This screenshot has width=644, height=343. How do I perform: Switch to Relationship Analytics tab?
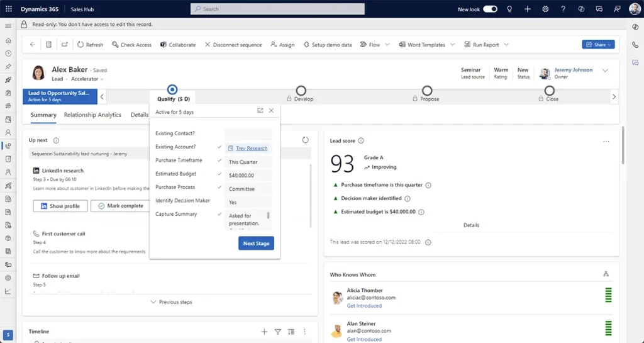pos(92,115)
